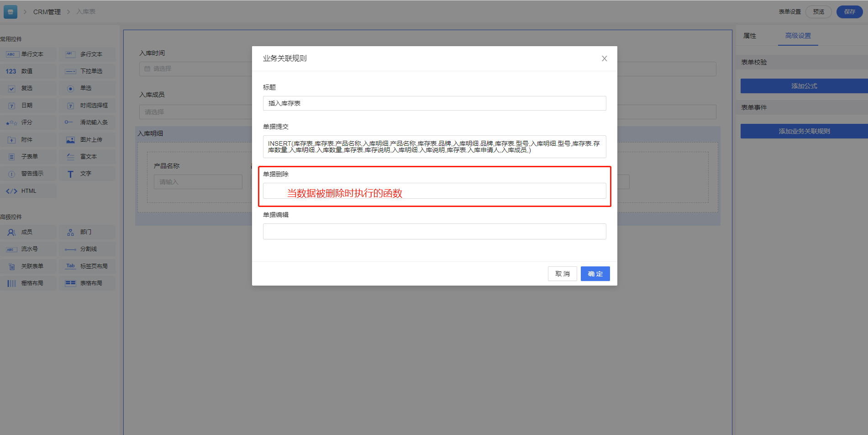The image size is (868, 435).
Task: Select the sub-form (子表单) control icon
Action: coord(12,157)
